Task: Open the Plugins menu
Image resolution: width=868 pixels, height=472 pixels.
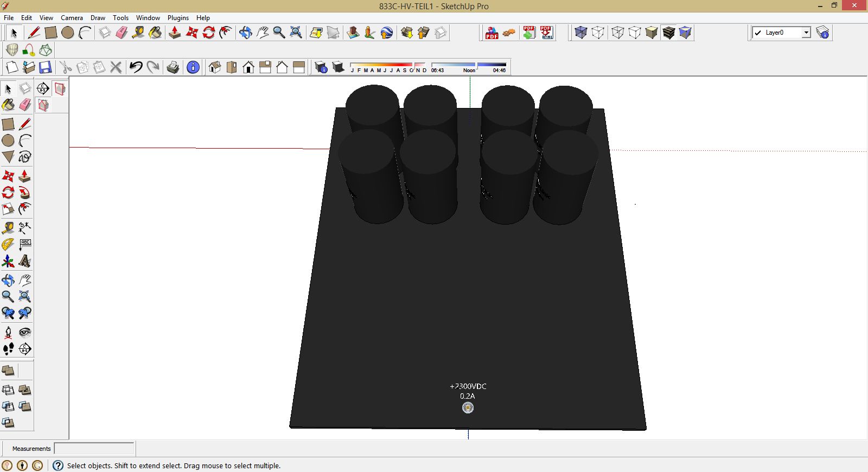Action: click(x=178, y=18)
